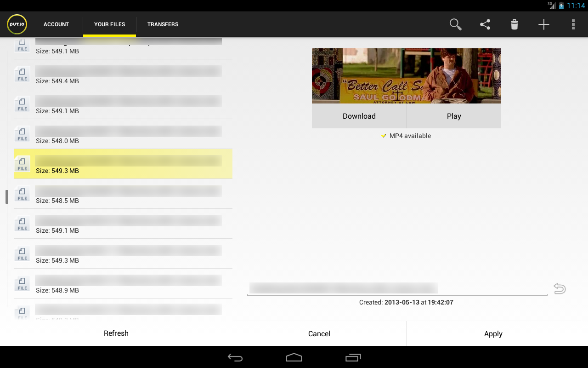The height and width of the screenshot is (368, 588).
Task: Click the "MP4 available" label
Action: click(410, 136)
